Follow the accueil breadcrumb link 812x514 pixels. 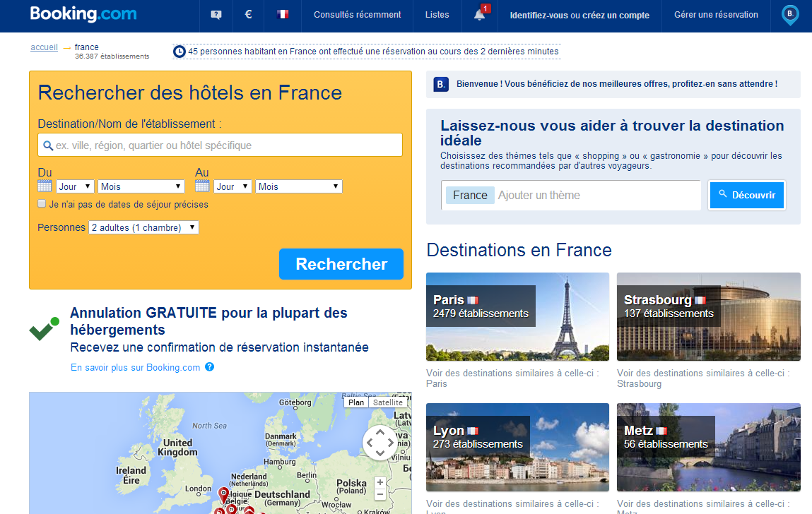pos(44,47)
